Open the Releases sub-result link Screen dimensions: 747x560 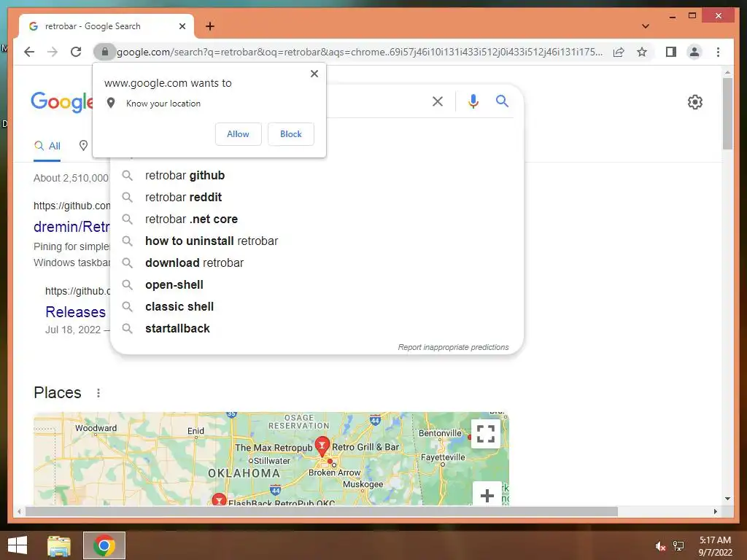point(75,312)
